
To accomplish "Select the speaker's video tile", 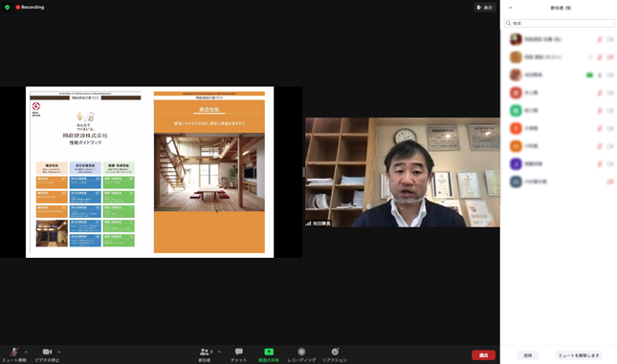I will click(x=403, y=172).
